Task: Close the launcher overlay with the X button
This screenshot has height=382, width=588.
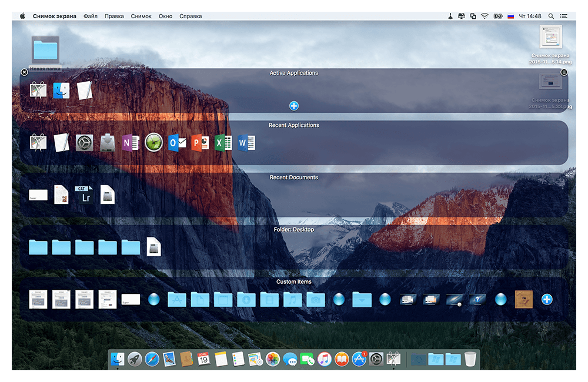Action: pyautogui.click(x=24, y=72)
